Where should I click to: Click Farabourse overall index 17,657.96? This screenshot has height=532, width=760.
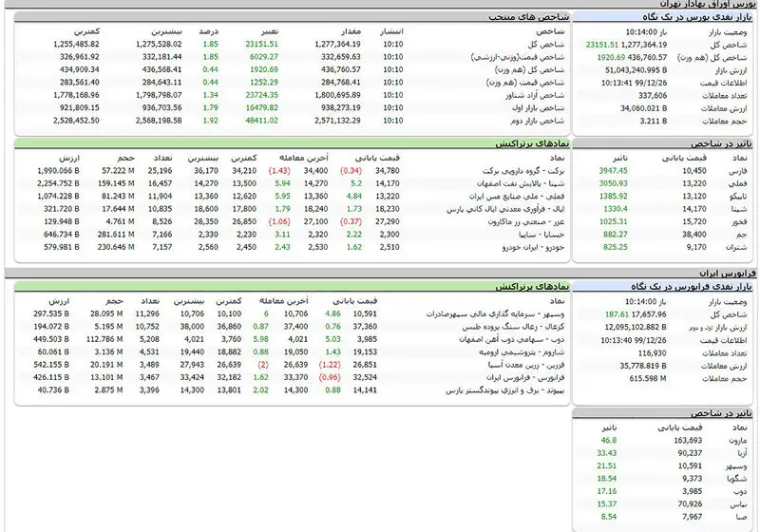pos(649,314)
